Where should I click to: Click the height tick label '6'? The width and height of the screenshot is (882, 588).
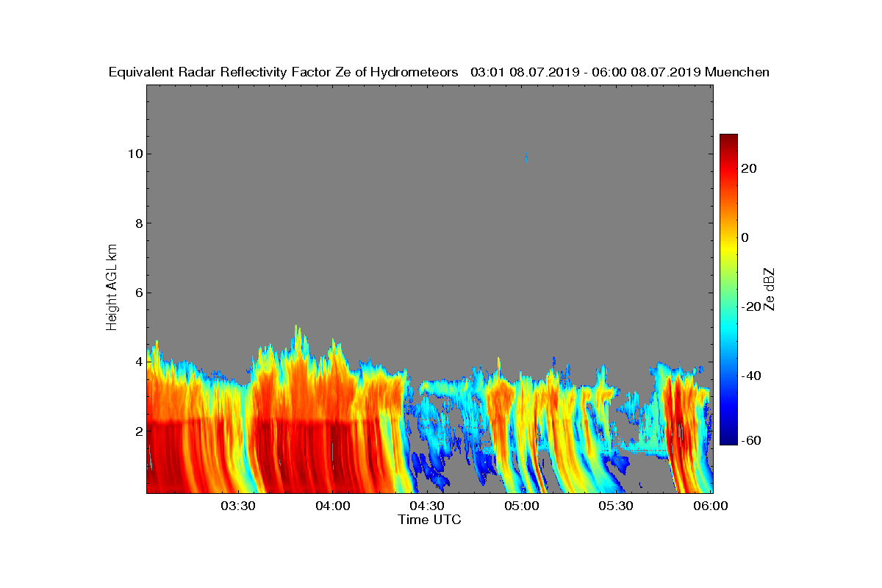[138, 293]
